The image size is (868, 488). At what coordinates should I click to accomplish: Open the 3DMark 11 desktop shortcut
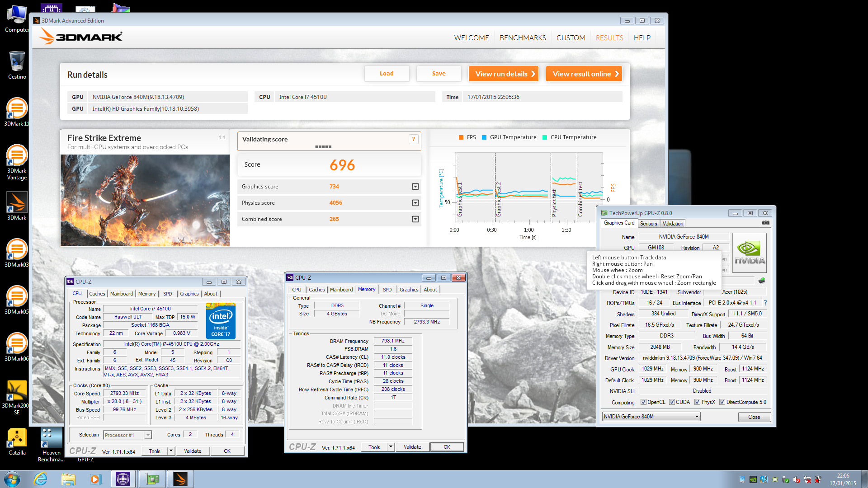(17, 112)
